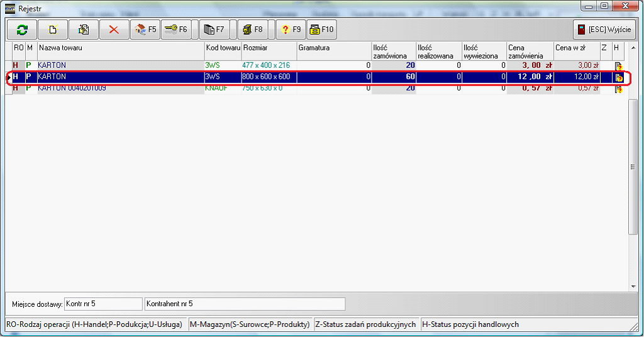Viewport: 644px width, 337px height.
Task: Click the H status icon in the selected row
Action: click(618, 77)
